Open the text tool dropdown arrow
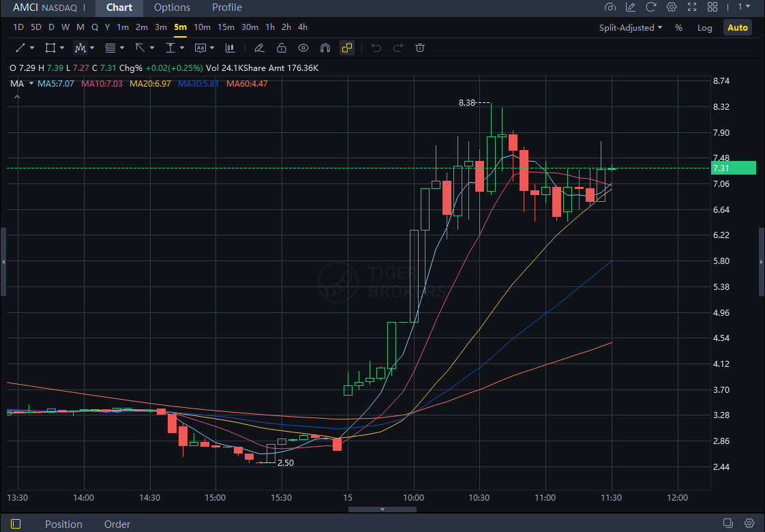 (x=212, y=48)
